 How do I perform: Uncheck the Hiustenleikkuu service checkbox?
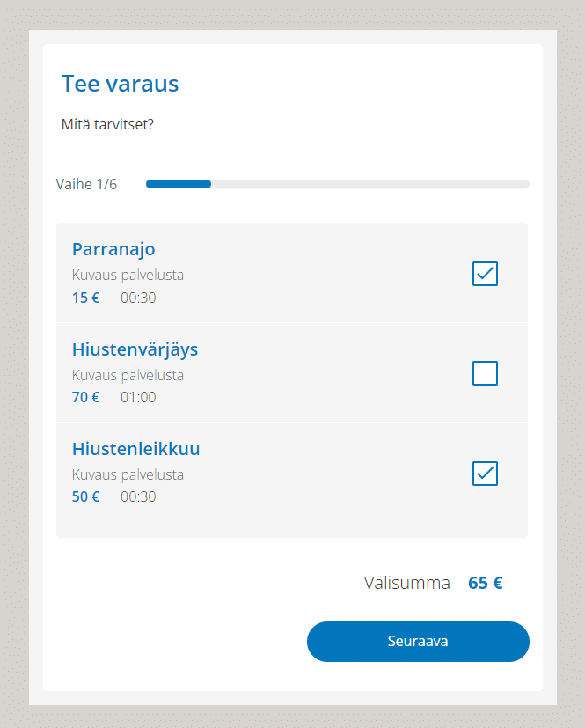click(x=485, y=474)
